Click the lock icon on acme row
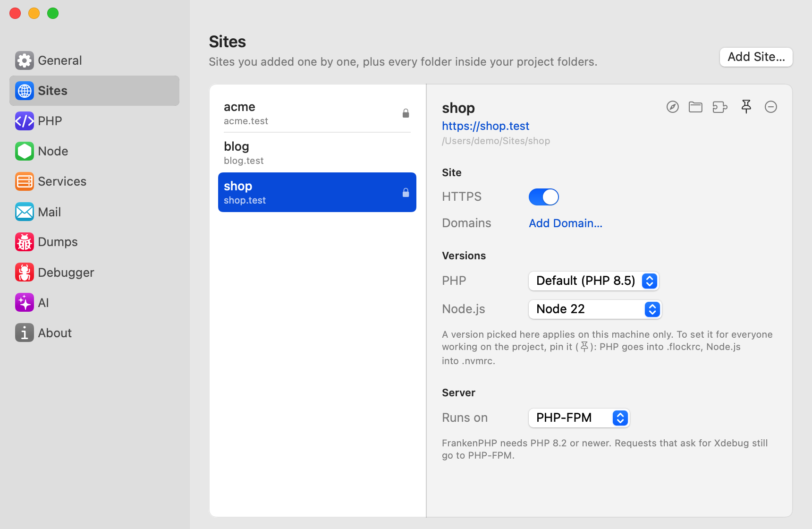Screen dimensions: 812x529 (406, 113)
